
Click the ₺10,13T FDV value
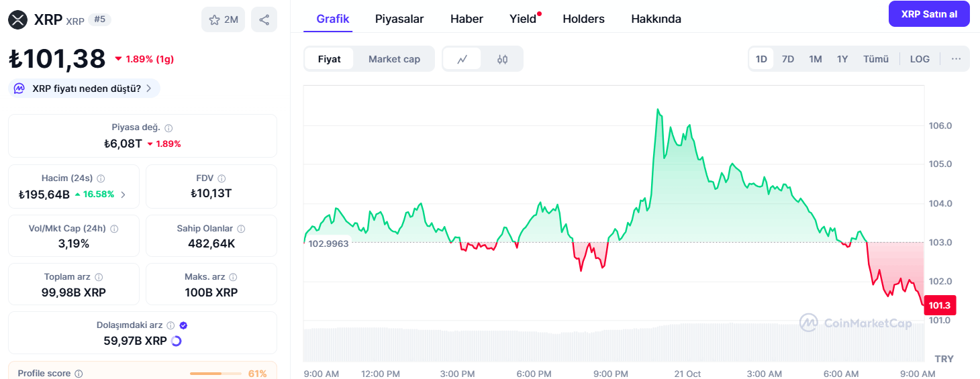click(x=211, y=194)
